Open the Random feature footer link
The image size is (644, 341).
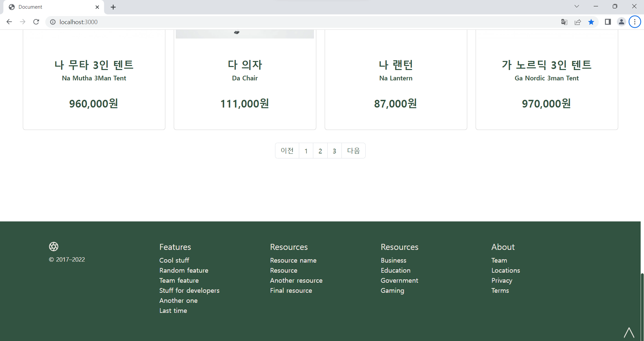184,270
